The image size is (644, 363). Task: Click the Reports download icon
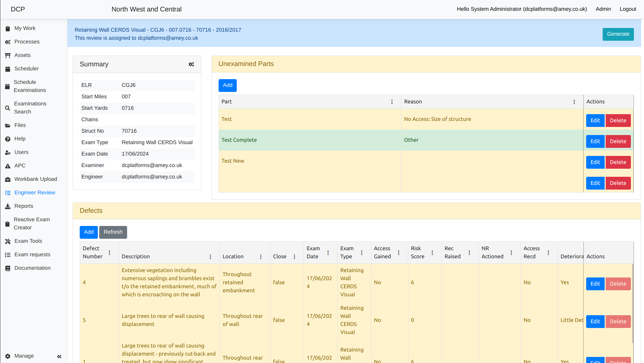(x=8, y=206)
